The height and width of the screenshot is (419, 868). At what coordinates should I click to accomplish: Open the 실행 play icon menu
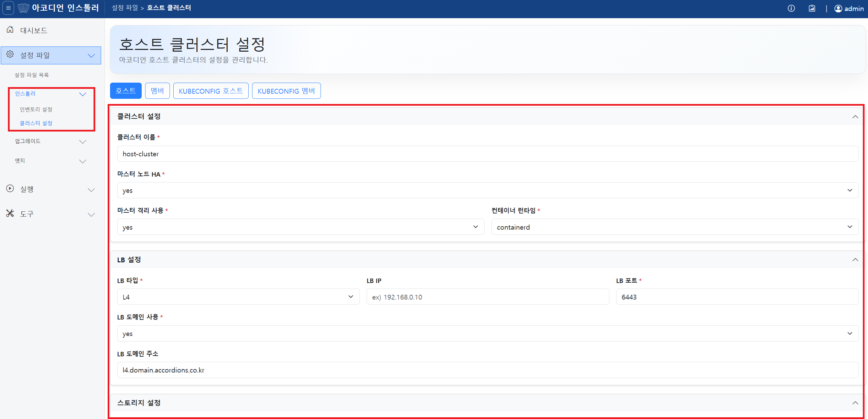pyautogui.click(x=10, y=189)
